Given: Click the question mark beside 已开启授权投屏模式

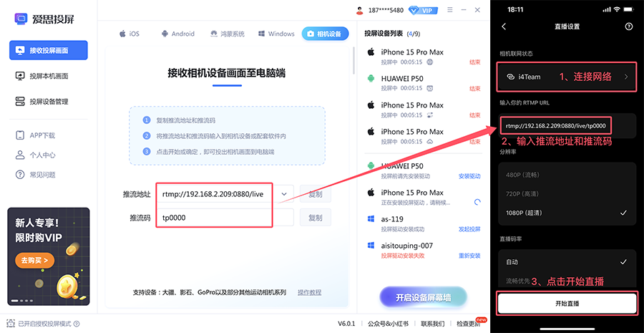Looking at the screenshot, I should [x=77, y=324].
